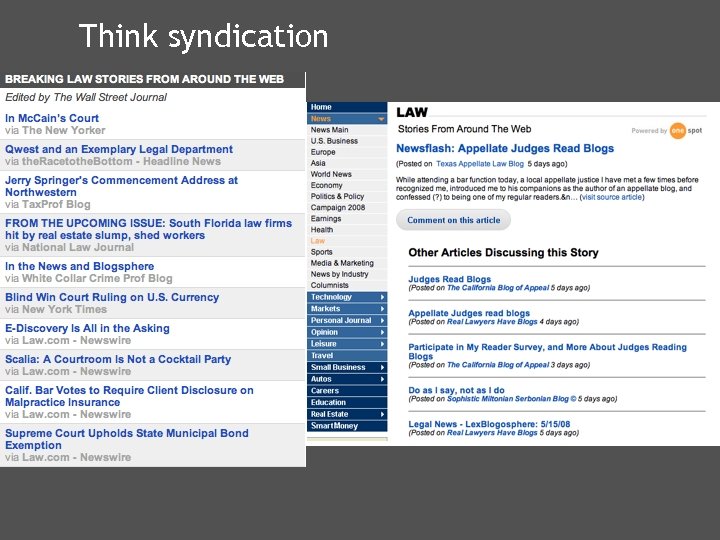
Task: Open the Education menu item
Action: [x=347, y=402]
